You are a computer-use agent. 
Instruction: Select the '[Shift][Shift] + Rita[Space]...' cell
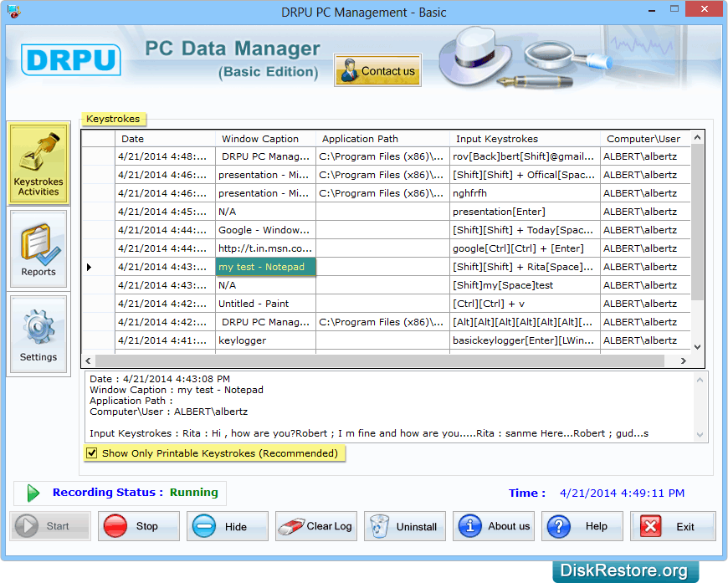coord(525,267)
